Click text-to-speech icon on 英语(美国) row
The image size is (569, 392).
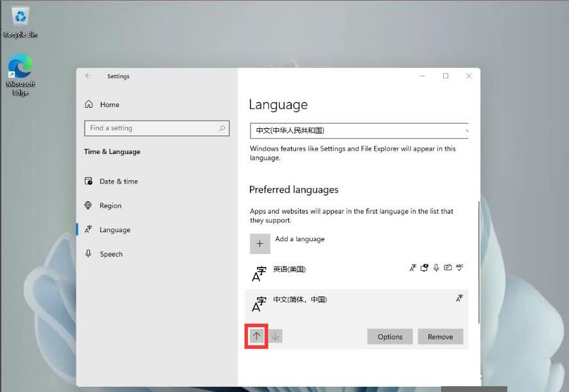click(x=425, y=268)
